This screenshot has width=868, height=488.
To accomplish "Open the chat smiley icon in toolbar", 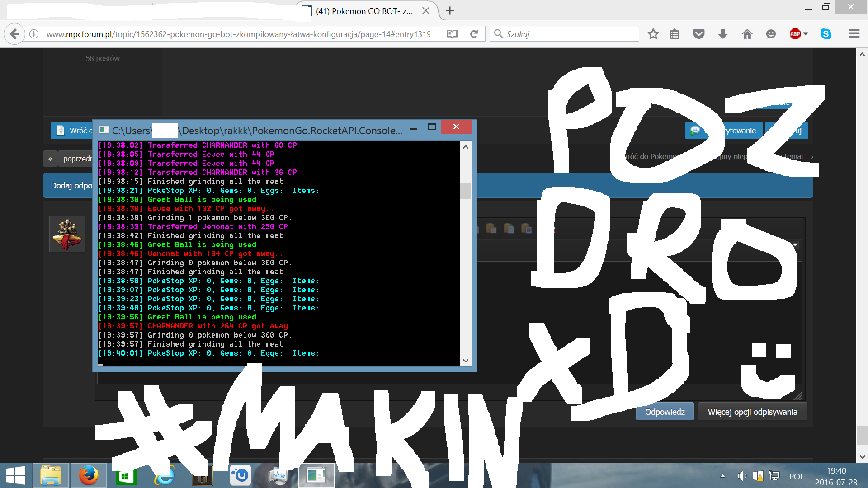I will point(771,34).
